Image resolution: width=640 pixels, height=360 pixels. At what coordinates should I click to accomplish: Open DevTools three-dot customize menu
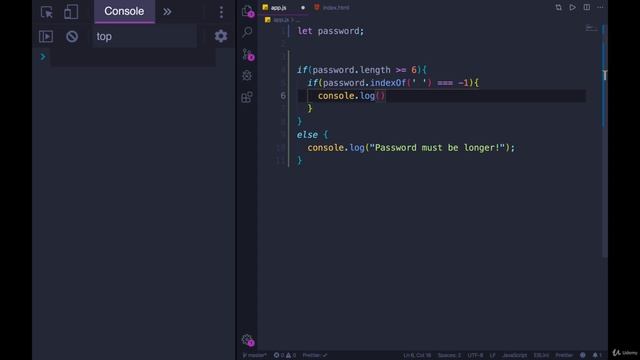pos(221,12)
